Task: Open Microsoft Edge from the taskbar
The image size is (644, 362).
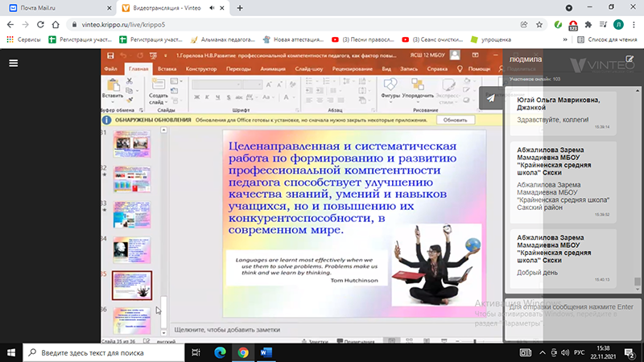Action: click(x=220, y=352)
